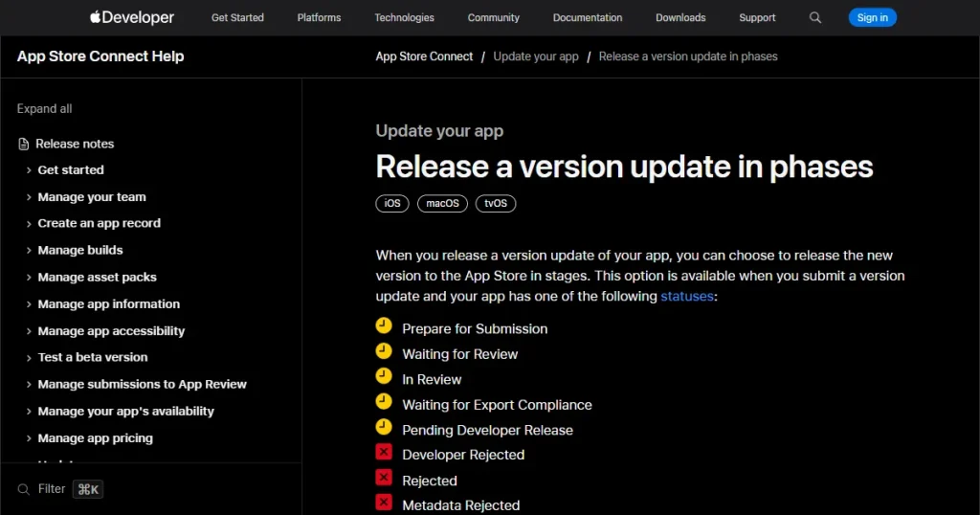
Task: Click the Expand all link
Action: click(x=44, y=109)
